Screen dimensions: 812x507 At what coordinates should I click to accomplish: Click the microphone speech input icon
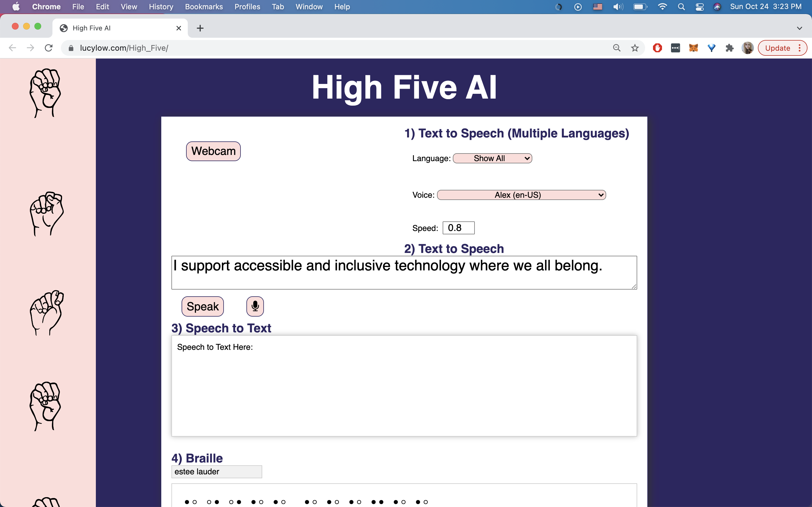(255, 306)
